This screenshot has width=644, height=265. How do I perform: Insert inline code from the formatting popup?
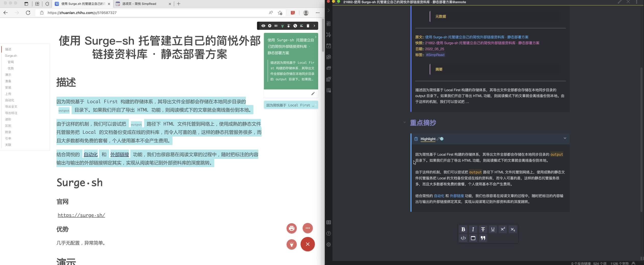[x=463, y=238]
